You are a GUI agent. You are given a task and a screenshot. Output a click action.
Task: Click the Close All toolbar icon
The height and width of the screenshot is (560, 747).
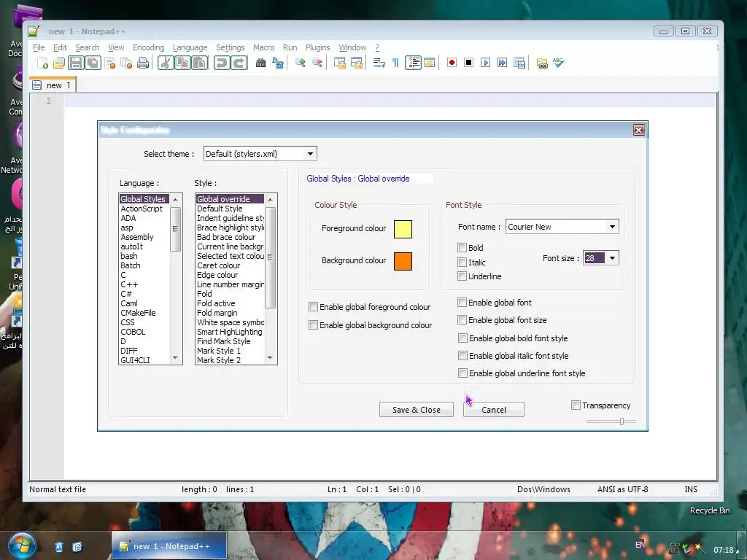(126, 63)
